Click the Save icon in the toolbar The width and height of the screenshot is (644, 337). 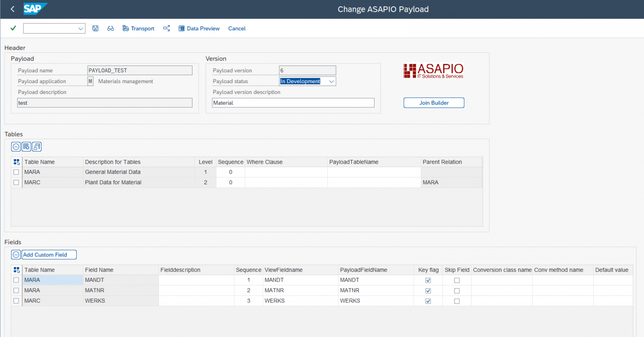(x=96, y=28)
